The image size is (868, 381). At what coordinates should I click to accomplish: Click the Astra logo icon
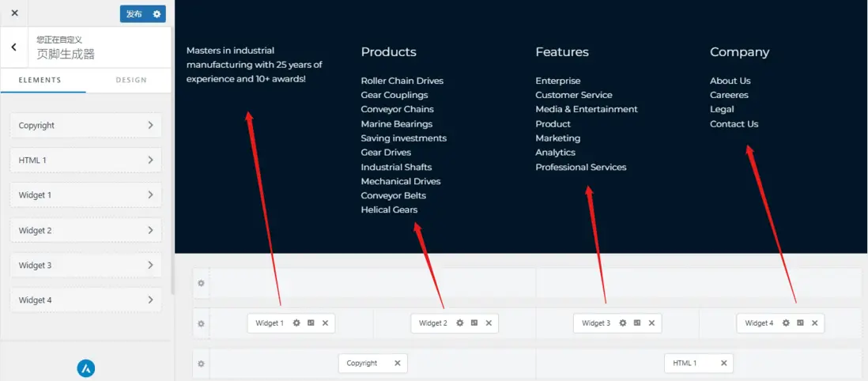click(x=86, y=368)
